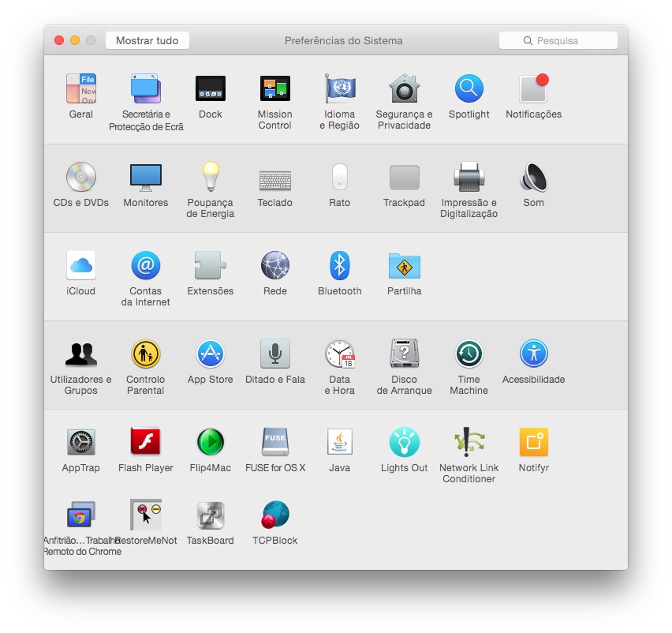Open Acessibilidade settings
The width and height of the screenshot is (672, 633).
pyautogui.click(x=533, y=354)
